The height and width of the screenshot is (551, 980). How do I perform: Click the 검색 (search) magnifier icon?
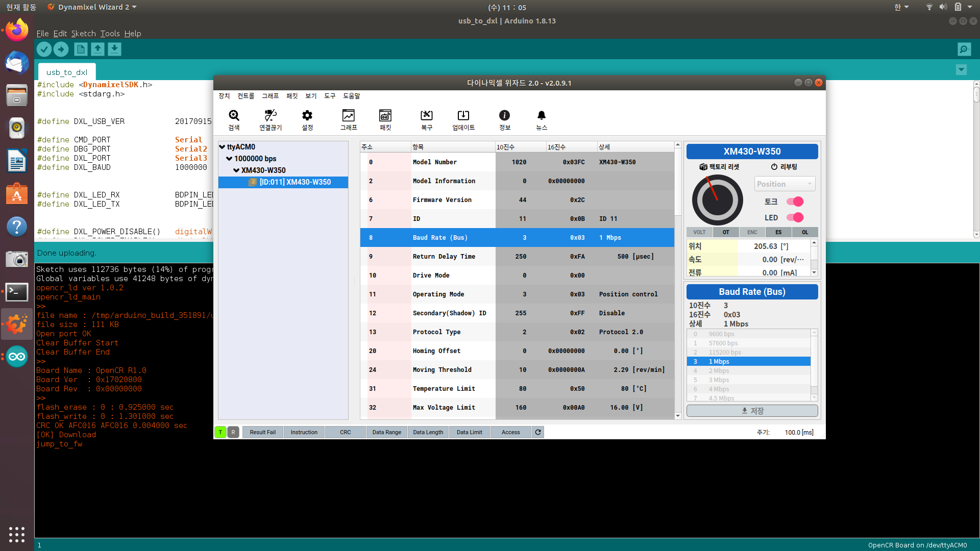234,116
